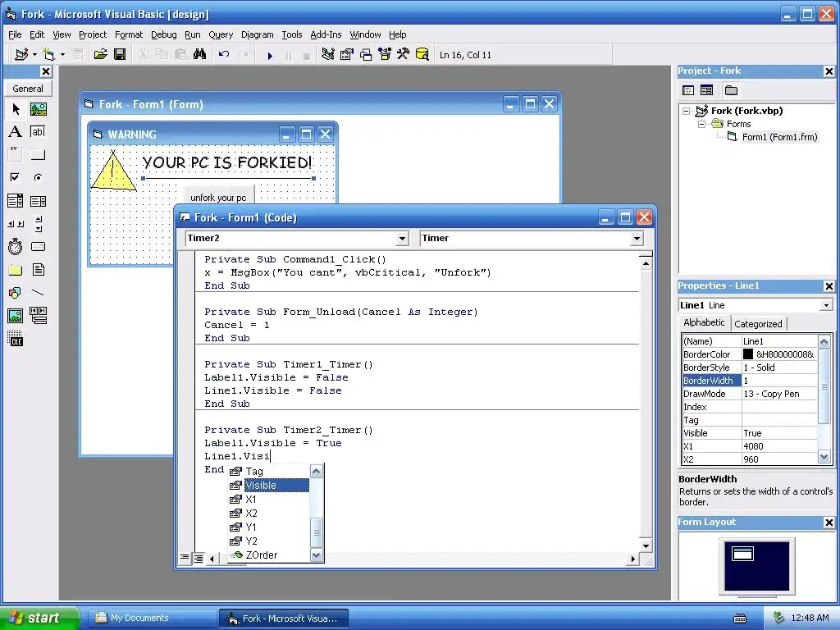The height and width of the screenshot is (630, 840).
Task: Click View Code icon in Project panel
Action: click(x=688, y=90)
